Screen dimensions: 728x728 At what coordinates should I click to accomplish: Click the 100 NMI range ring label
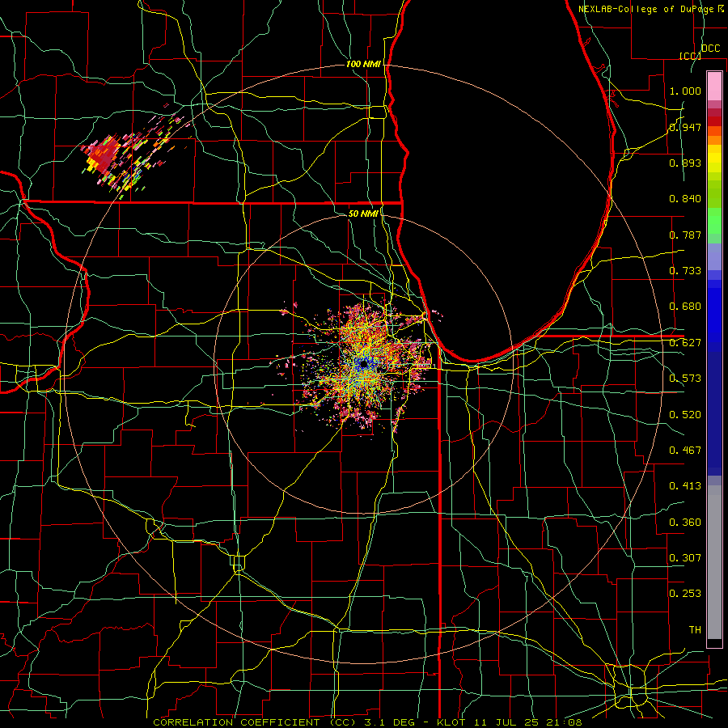pos(363,64)
